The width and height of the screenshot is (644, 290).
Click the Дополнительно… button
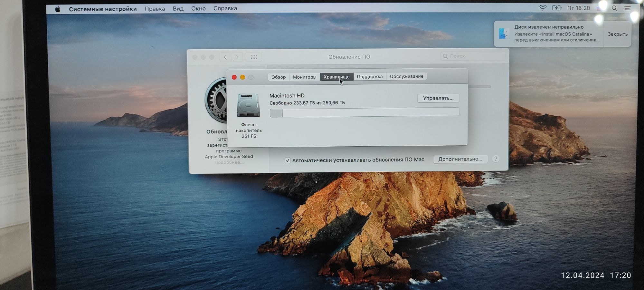tap(460, 159)
